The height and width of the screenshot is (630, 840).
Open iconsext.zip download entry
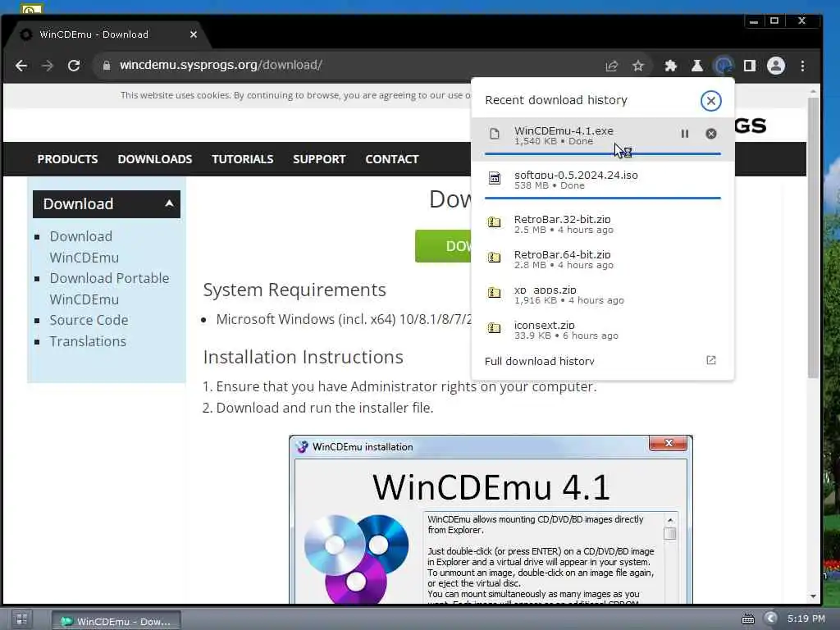coord(603,331)
